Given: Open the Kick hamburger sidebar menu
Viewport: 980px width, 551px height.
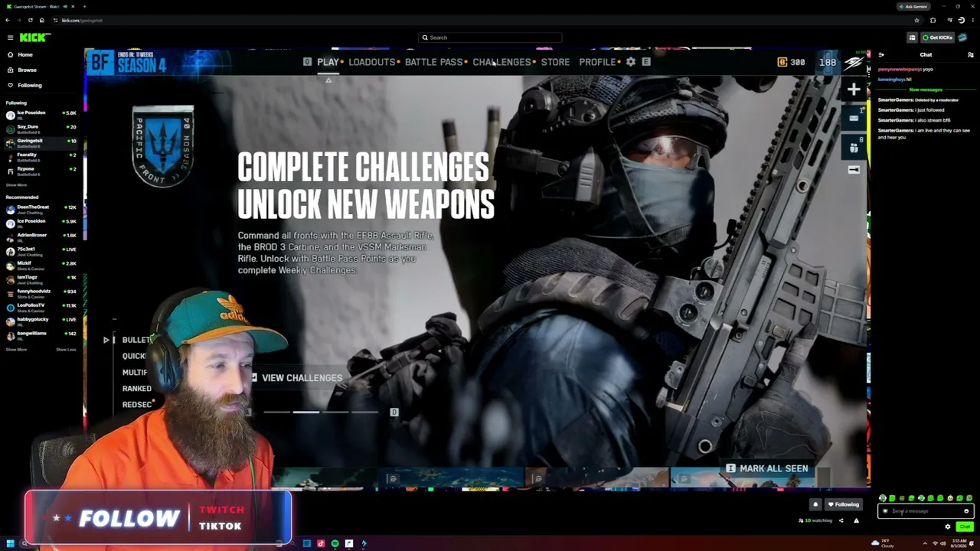Looking at the screenshot, I should point(10,37).
